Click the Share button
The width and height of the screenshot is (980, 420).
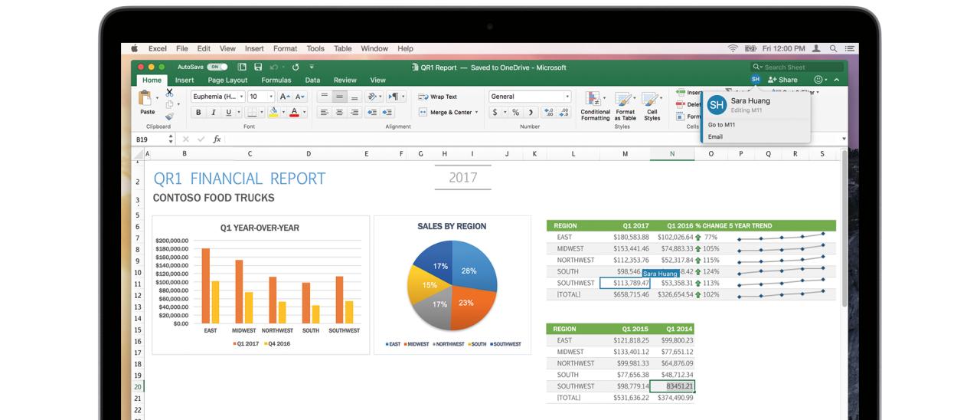coord(783,80)
